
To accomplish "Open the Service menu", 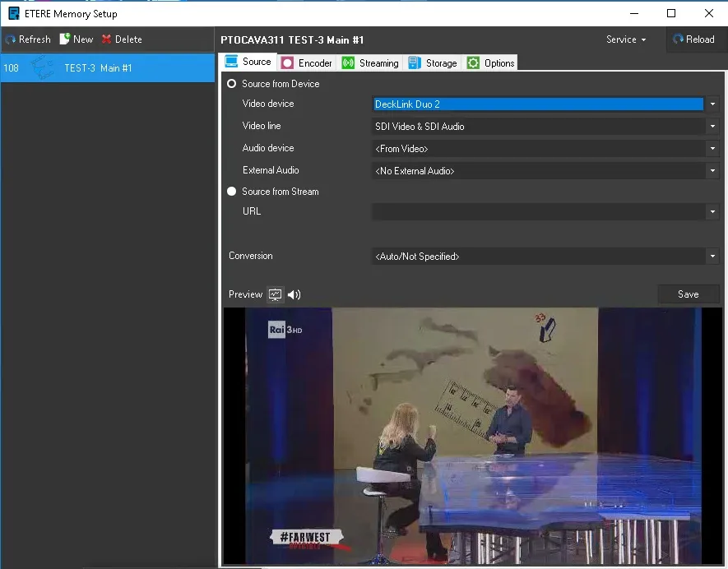I will (626, 39).
